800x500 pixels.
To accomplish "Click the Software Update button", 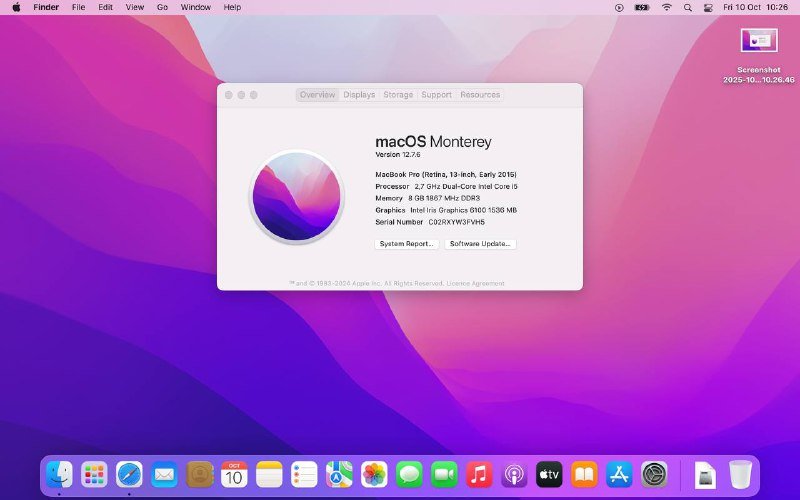I will 480,244.
